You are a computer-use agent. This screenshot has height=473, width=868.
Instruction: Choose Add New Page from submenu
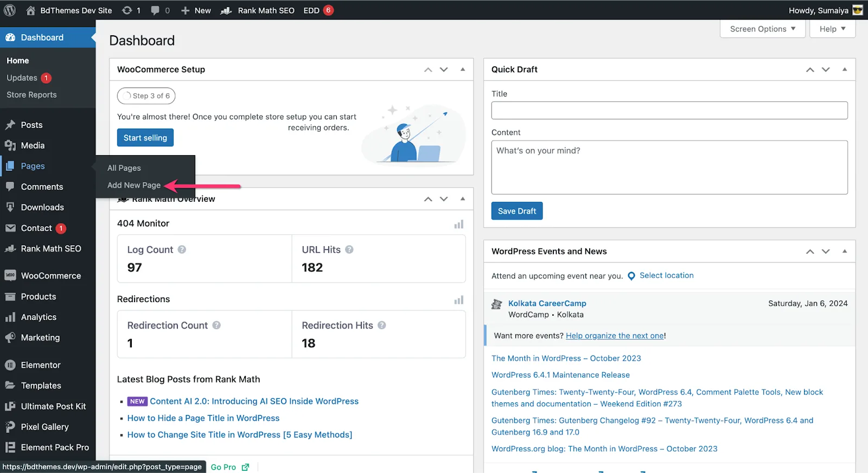tap(134, 185)
